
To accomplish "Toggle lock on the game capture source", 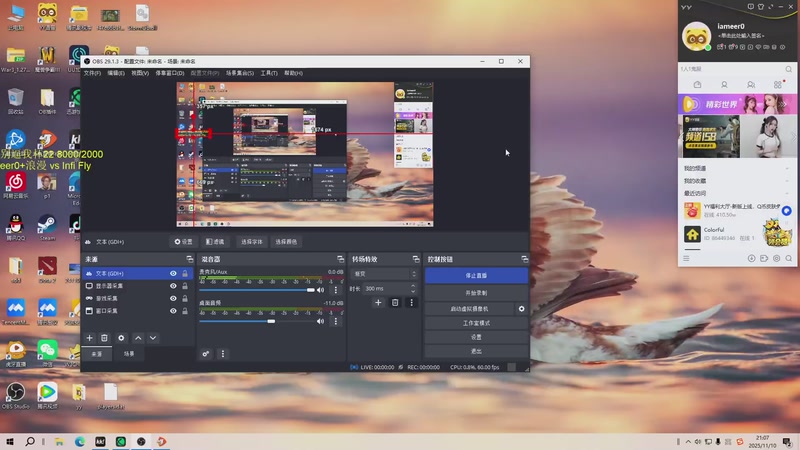I will tap(185, 298).
